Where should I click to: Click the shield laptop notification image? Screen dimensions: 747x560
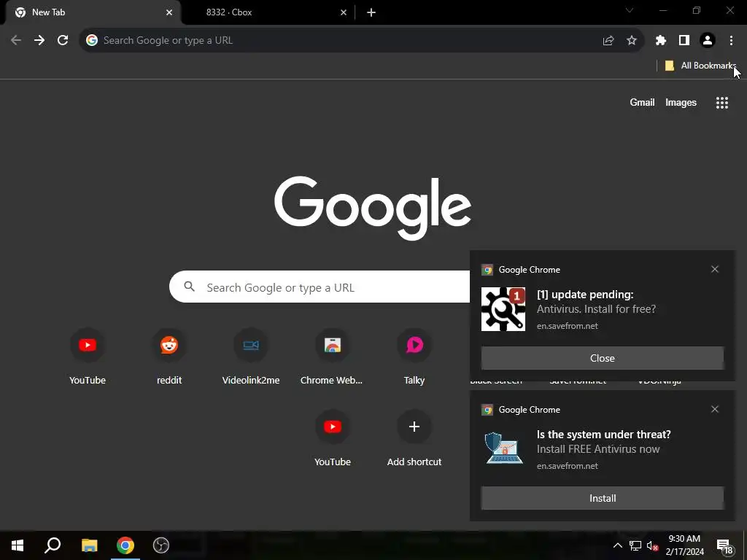pos(503,448)
